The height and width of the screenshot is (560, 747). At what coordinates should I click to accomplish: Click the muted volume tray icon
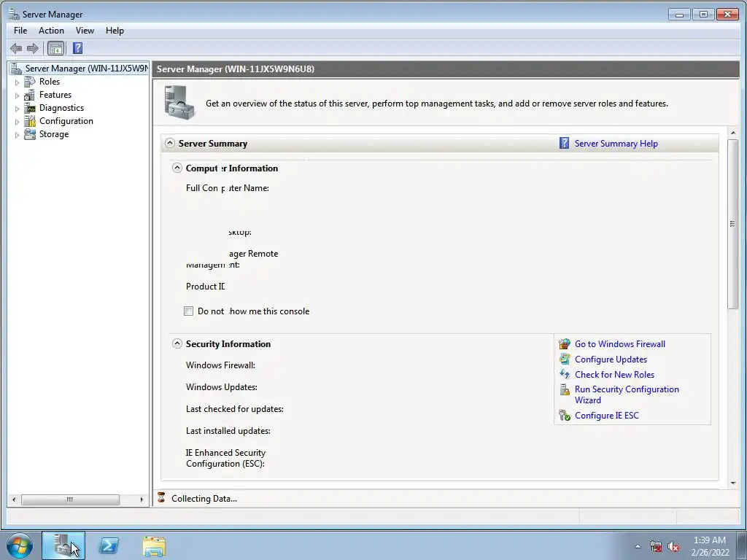pyautogui.click(x=673, y=547)
